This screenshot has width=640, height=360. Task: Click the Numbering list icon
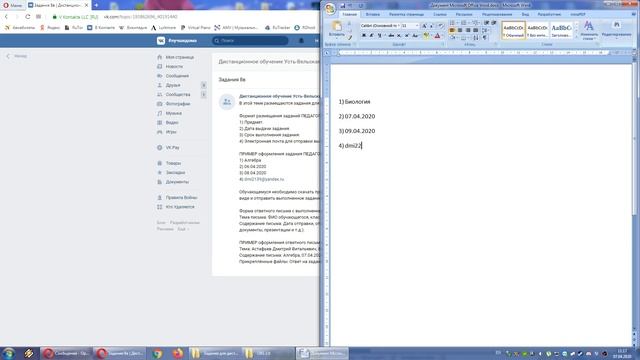(464, 22)
